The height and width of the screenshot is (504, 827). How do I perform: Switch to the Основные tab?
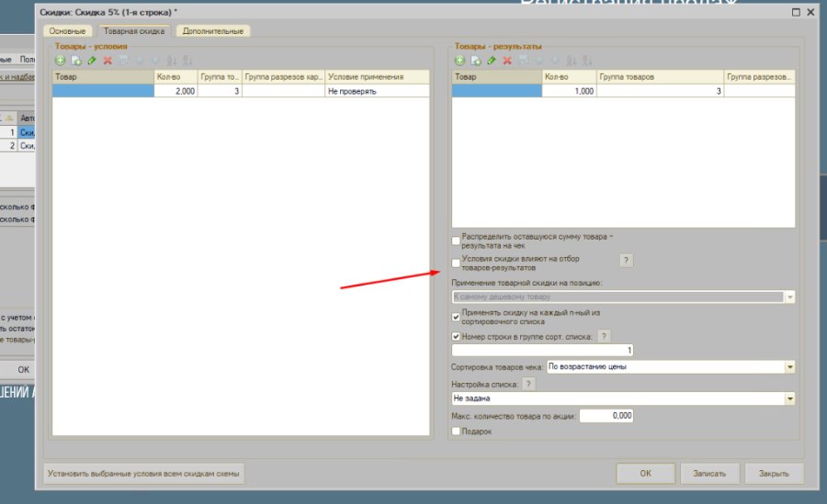(x=67, y=31)
